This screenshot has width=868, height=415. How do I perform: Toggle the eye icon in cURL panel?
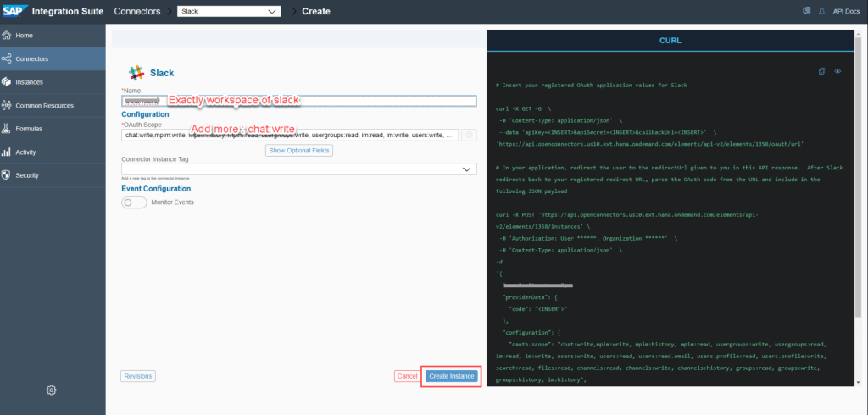[837, 71]
